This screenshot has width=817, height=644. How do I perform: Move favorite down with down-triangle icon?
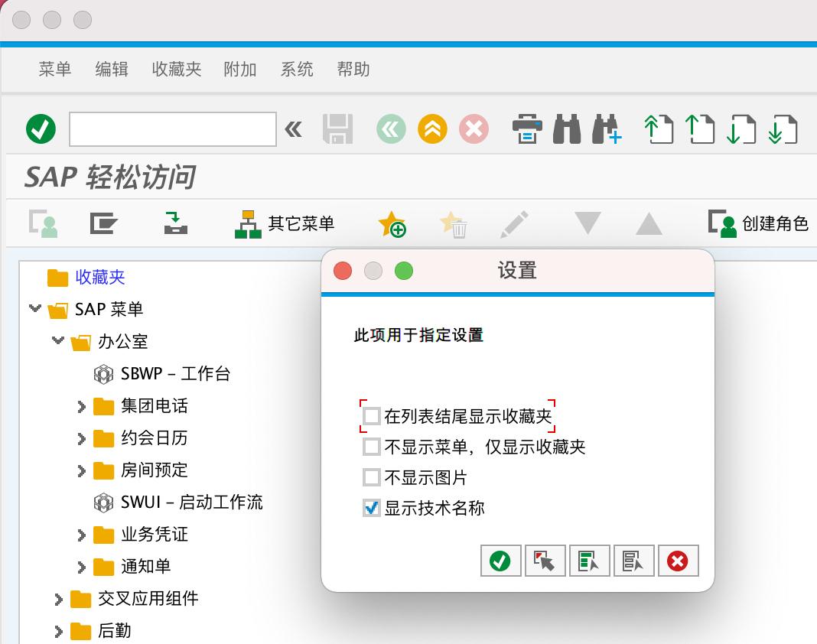pos(588,223)
